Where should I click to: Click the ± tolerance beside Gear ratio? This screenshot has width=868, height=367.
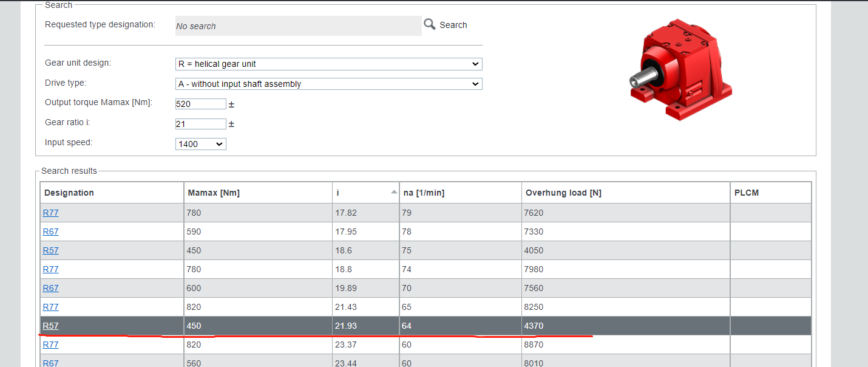click(x=231, y=125)
